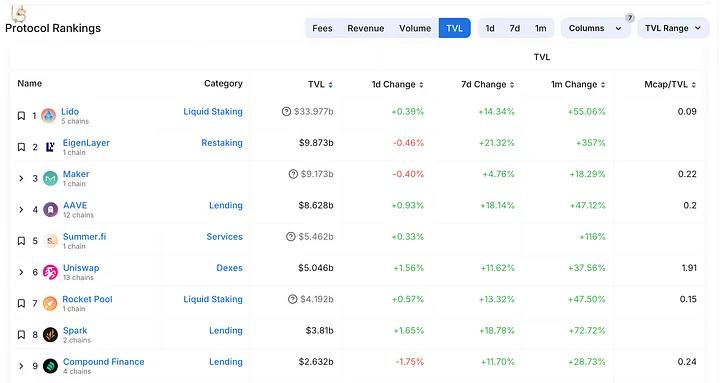Screen dimensions: 720x383
Task: Open the AAVE protocol link
Action: pyautogui.click(x=75, y=205)
